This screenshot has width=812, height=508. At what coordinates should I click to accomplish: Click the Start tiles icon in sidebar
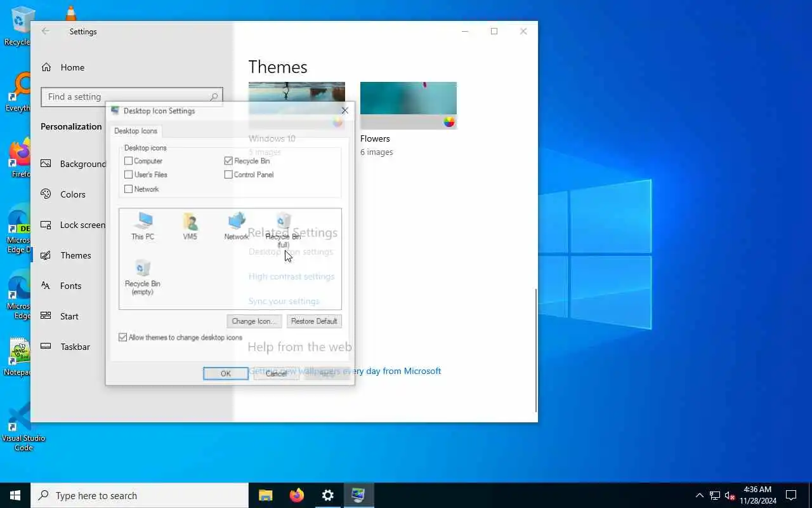46,316
